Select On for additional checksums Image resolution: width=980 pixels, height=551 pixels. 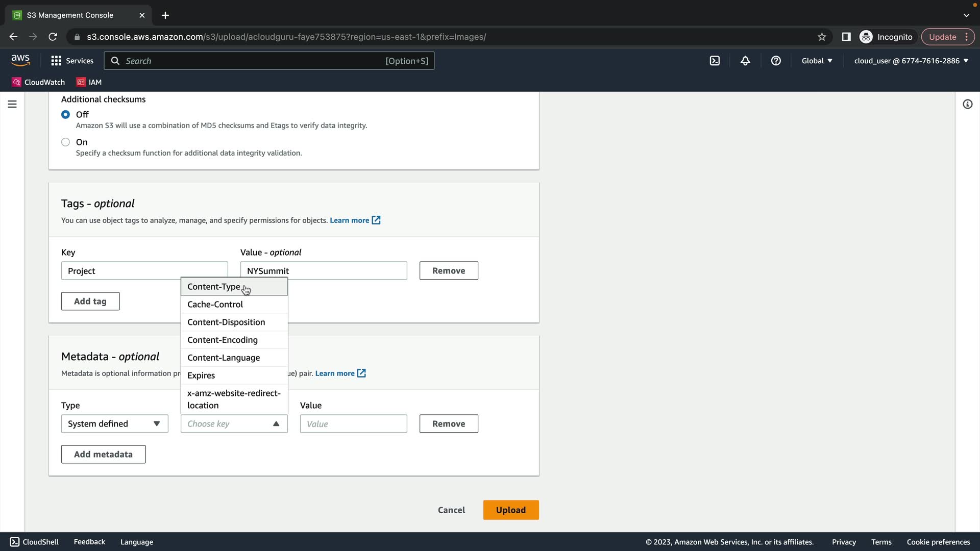click(x=65, y=142)
